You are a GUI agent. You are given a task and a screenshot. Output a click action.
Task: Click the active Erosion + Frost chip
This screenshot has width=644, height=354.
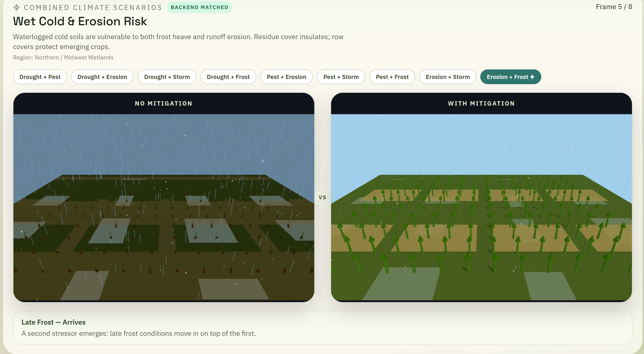pyautogui.click(x=507, y=77)
